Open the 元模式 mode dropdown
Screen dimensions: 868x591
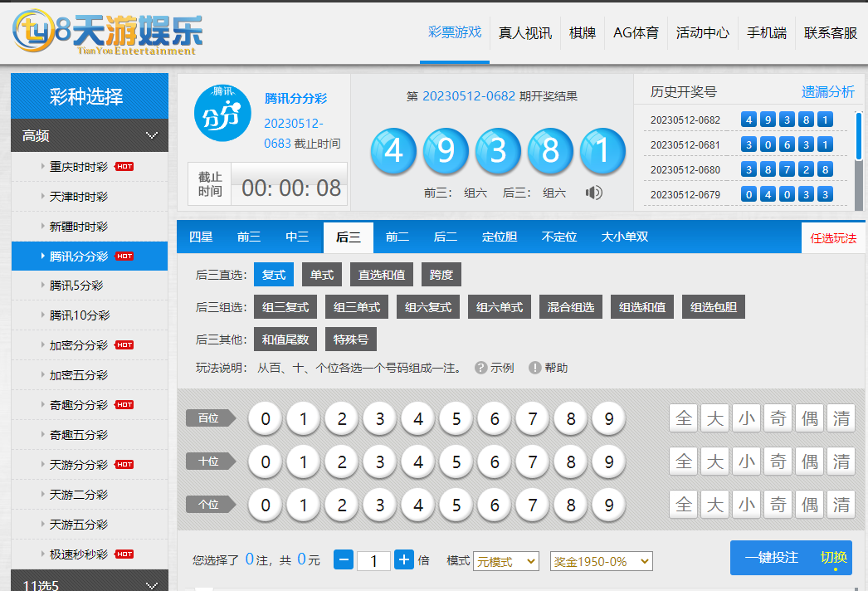pyautogui.click(x=506, y=561)
